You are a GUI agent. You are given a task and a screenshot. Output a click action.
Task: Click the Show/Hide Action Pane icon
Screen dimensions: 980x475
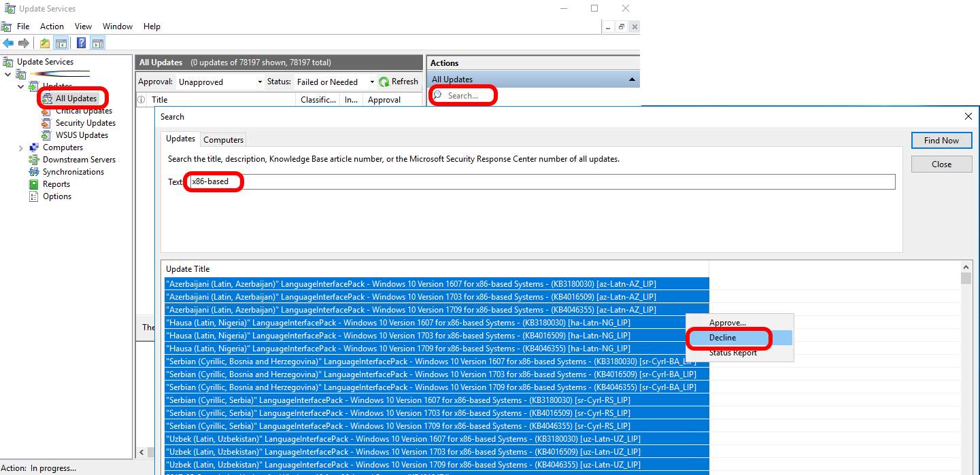click(x=97, y=43)
